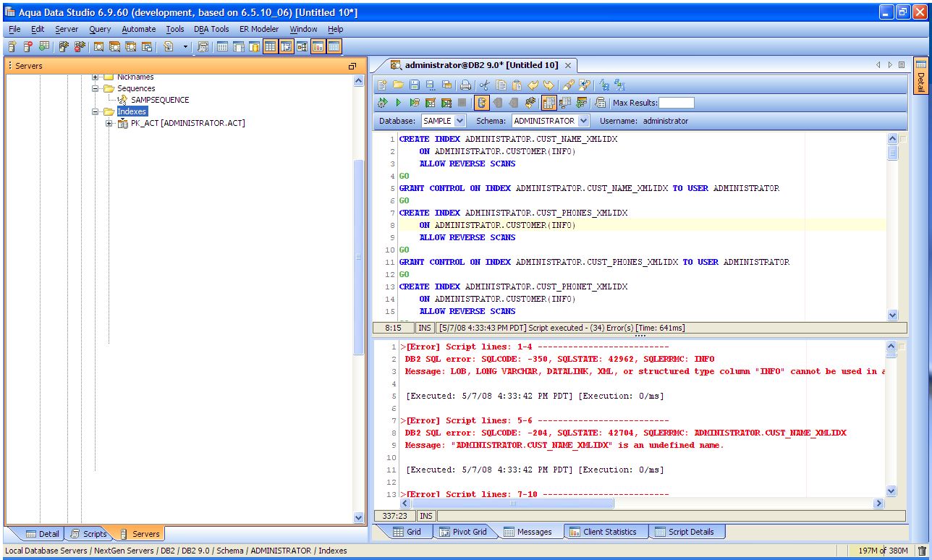This screenshot has width=932, height=560.
Task: Open the small dropdown arrow in main toolbar
Action: pyautogui.click(x=185, y=47)
